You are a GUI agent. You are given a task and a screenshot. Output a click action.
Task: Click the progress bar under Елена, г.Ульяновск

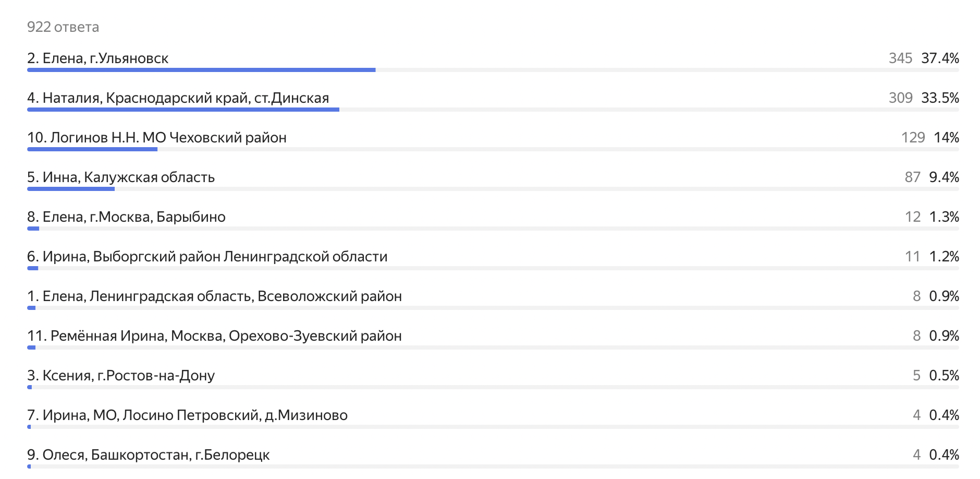tap(201, 70)
